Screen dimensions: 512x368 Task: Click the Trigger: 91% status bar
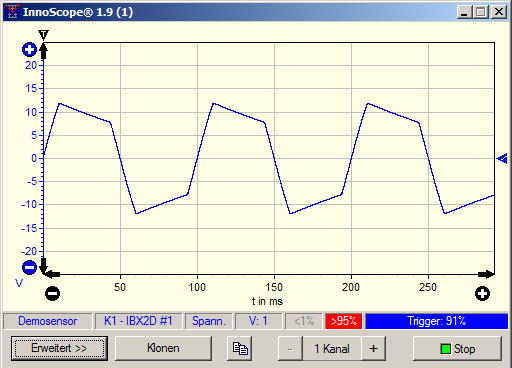[x=437, y=321]
